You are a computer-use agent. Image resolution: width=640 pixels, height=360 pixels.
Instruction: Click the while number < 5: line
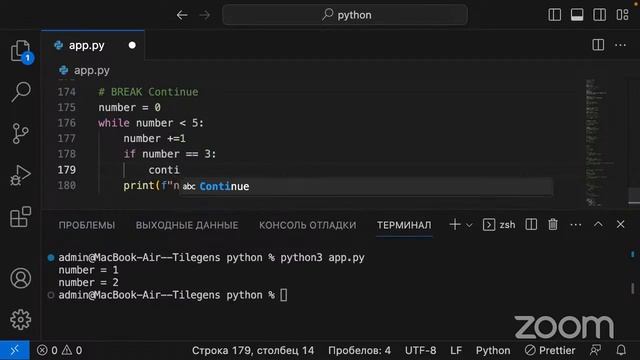pos(151,123)
